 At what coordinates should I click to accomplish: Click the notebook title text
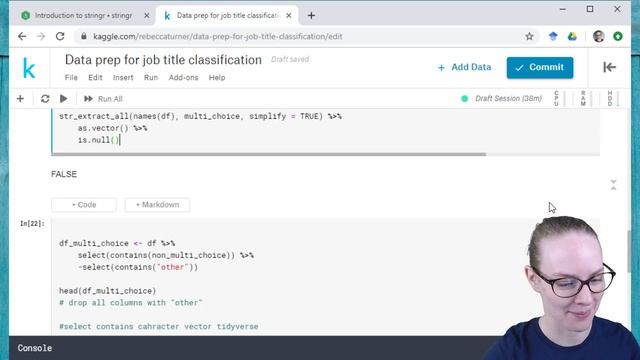pos(163,60)
